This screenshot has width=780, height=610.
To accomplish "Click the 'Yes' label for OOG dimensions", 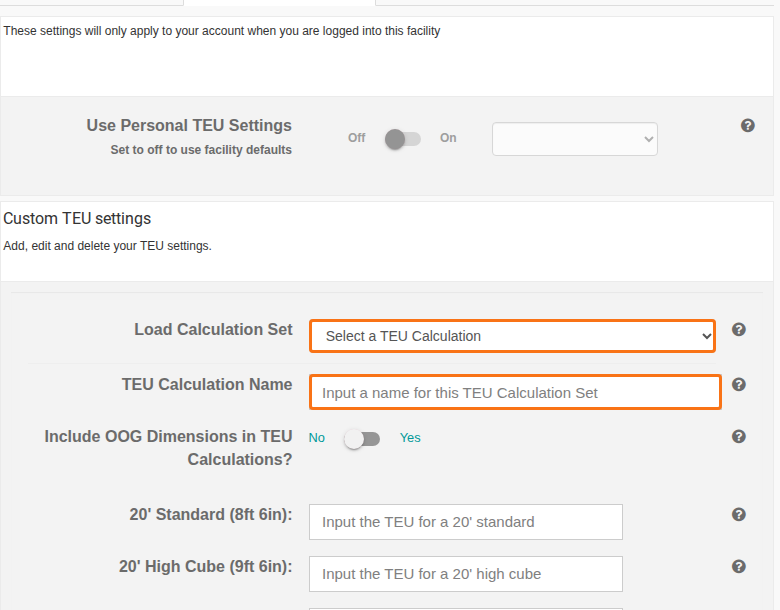I will click(410, 438).
